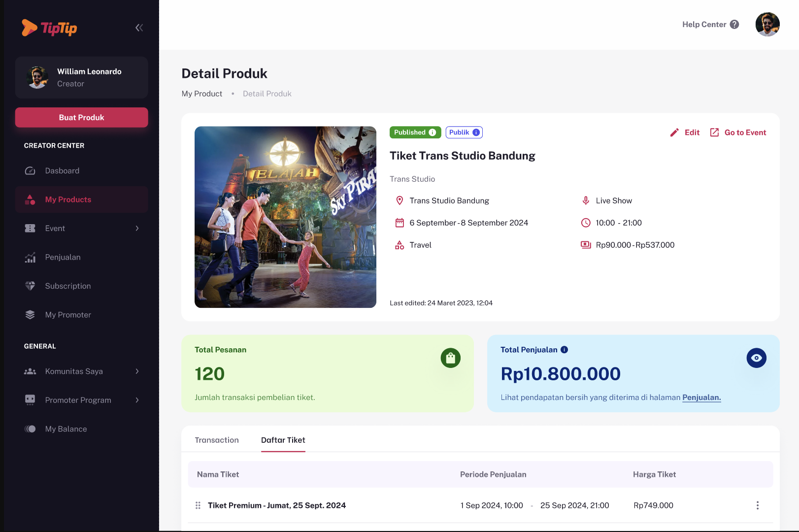Collapse the sidebar with double-chevron icon
This screenshot has height=532, width=799.
139,28
